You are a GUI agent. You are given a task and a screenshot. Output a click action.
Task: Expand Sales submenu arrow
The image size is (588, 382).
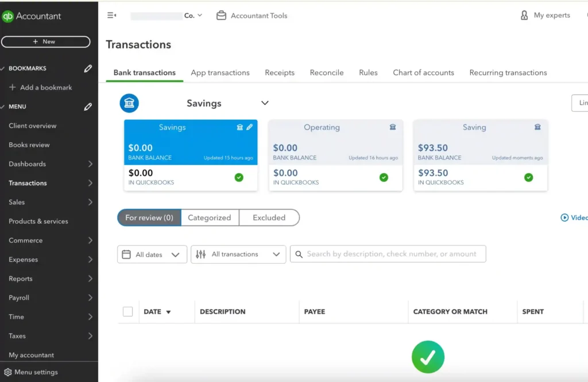click(90, 202)
